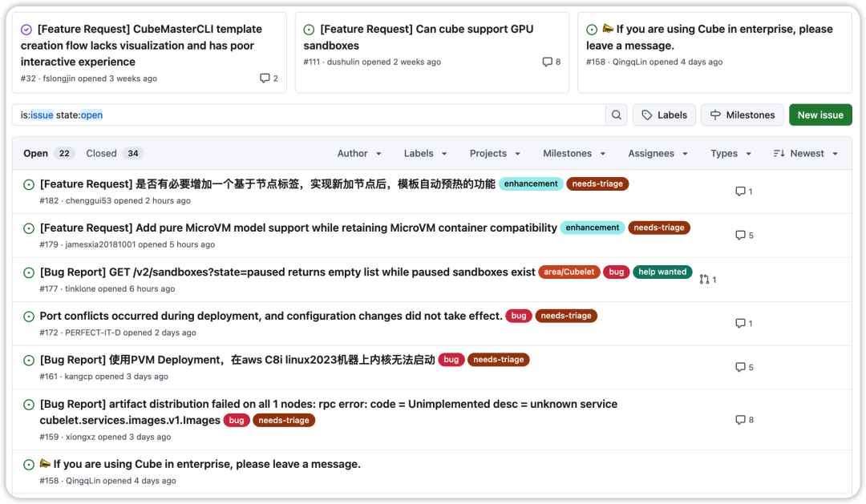866x504 pixels.
Task: Expand the Labels filter dropdown in list header
Action: coord(425,154)
